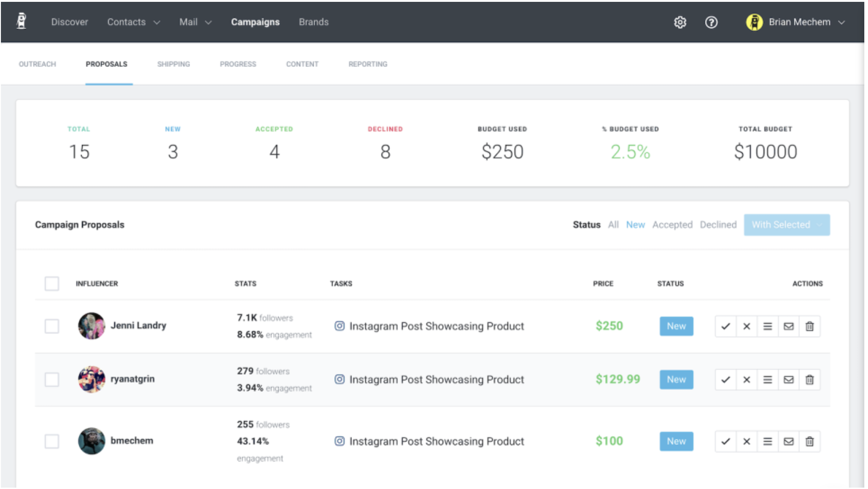The width and height of the screenshot is (868, 489).
Task: Click the help question mark icon
Action: click(711, 22)
